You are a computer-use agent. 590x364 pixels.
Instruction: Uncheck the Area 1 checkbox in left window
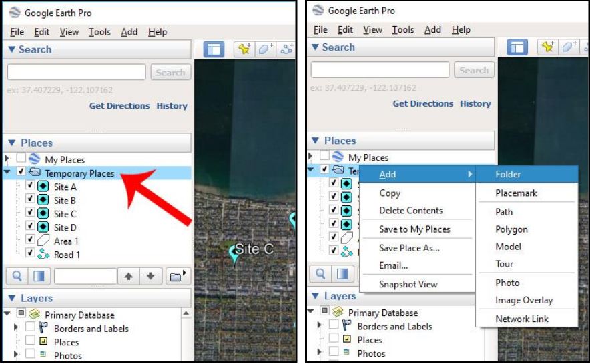coord(30,240)
